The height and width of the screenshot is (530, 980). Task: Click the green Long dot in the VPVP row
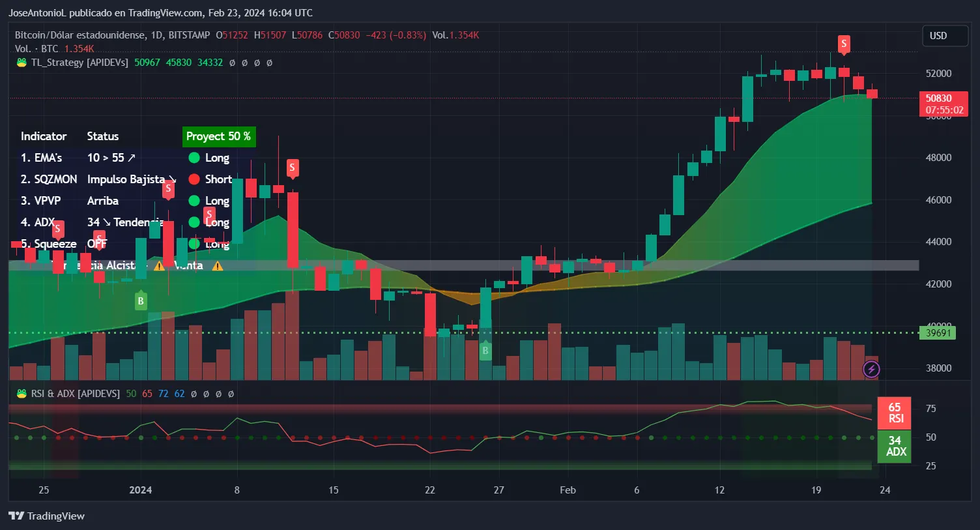(x=194, y=201)
